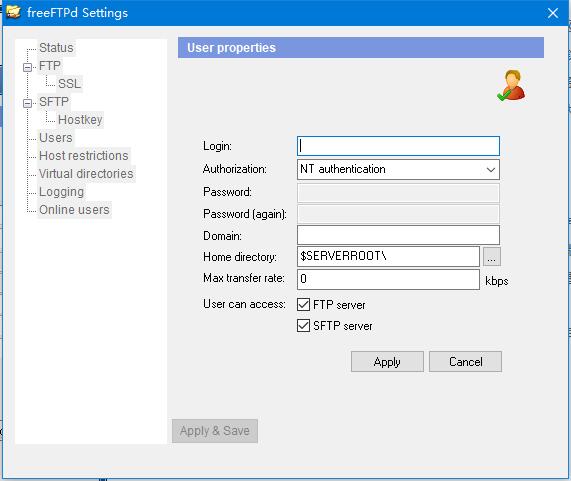View Online users page
The height and width of the screenshot is (481, 571).
coord(74,210)
